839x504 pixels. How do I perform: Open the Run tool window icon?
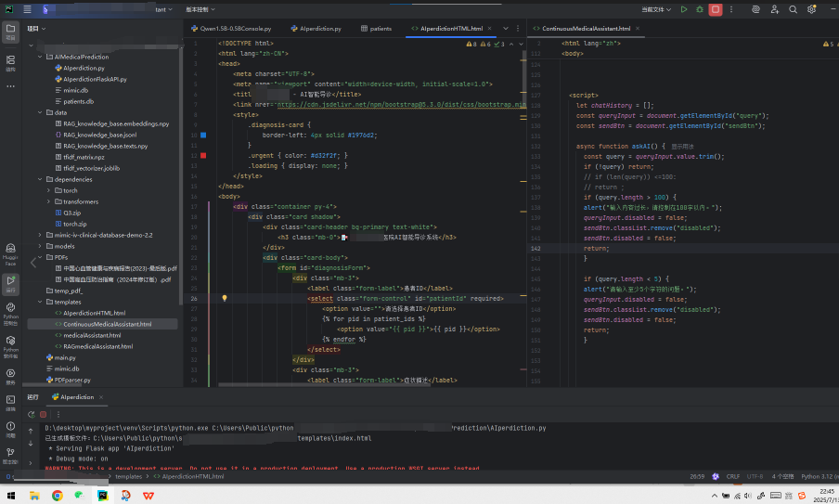11,284
